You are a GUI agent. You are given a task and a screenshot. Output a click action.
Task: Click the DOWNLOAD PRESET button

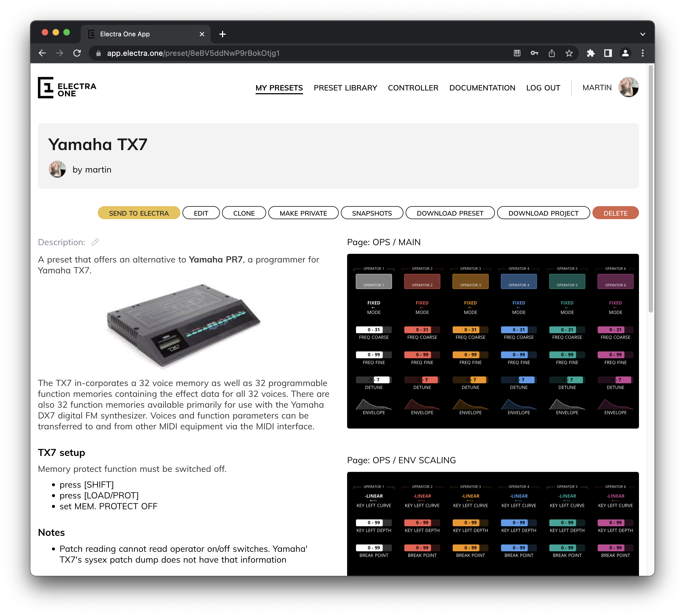click(x=450, y=213)
